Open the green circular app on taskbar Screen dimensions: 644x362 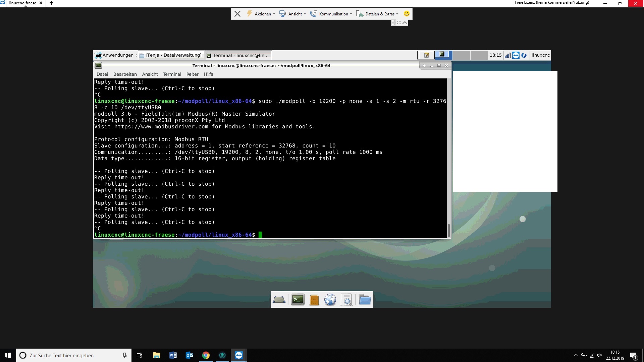tap(222, 355)
